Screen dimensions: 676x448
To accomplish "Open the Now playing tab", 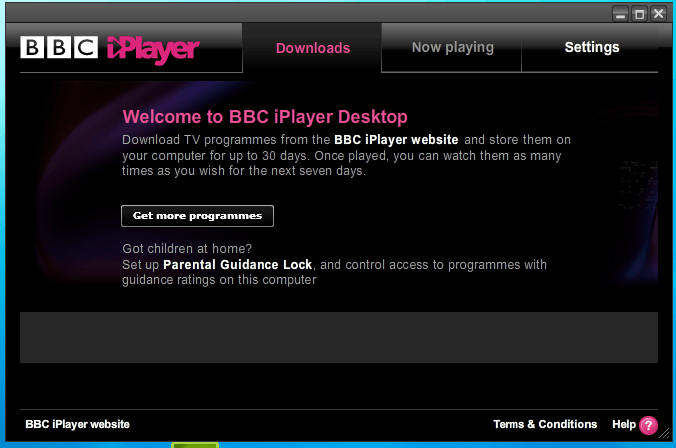I will click(x=452, y=47).
